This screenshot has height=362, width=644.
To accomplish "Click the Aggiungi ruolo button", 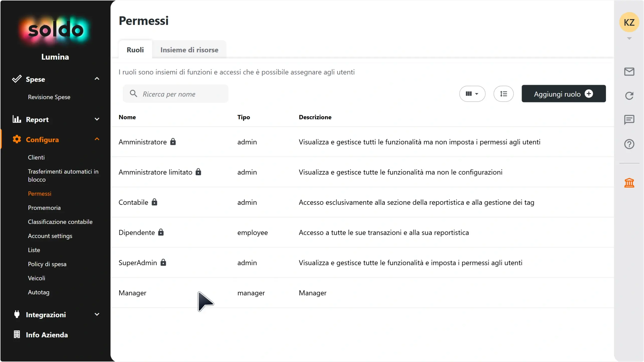I will pyautogui.click(x=563, y=94).
